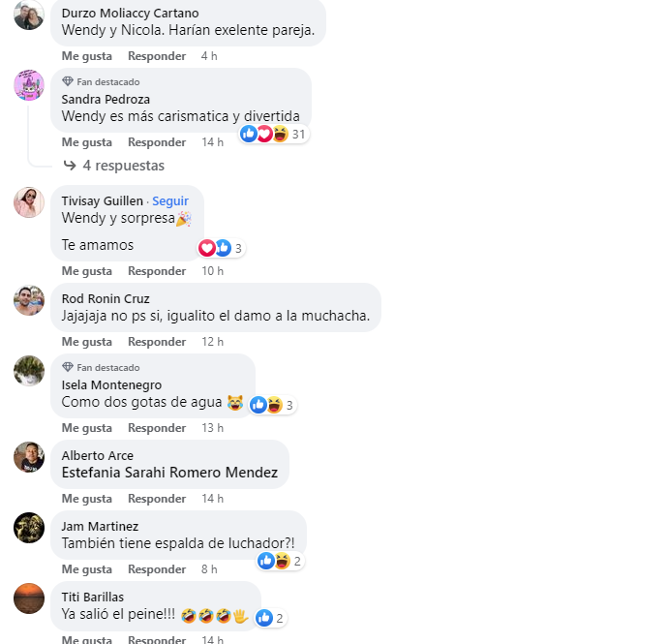Viewport: 668px width, 644px height.
Task: Show reactions on Jam Martinez's comment
Action: coord(281,561)
